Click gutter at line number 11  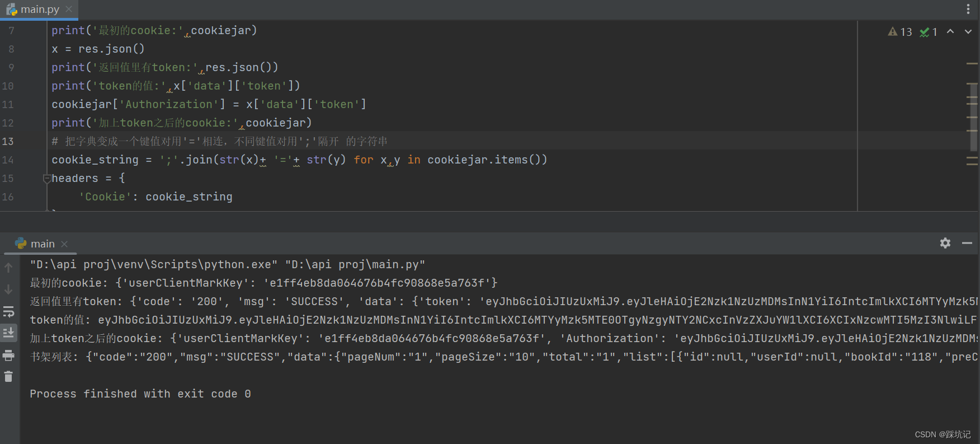(x=8, y=104)
